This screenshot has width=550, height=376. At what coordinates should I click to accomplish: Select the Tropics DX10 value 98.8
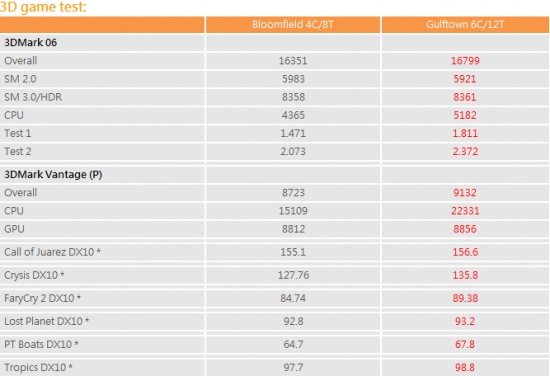pyautogui.click(x=465, y=368)
